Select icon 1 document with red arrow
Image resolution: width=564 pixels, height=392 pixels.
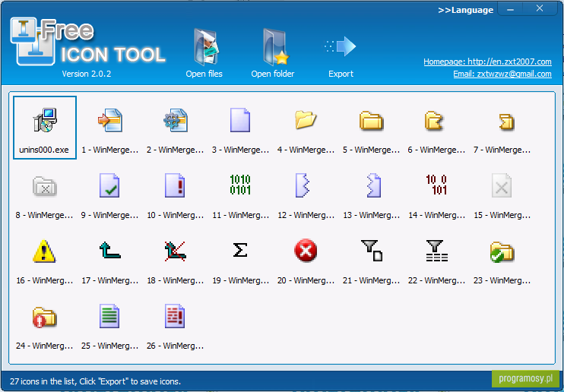point(110,120)
